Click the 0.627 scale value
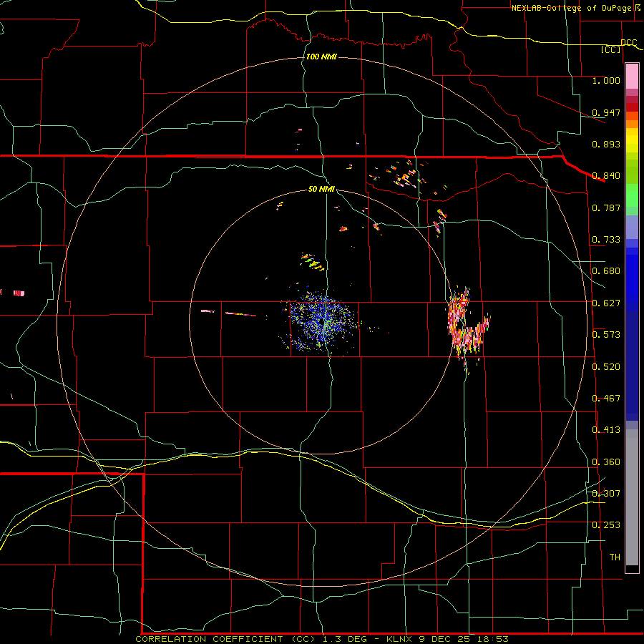644x644 pixels. 606,303
